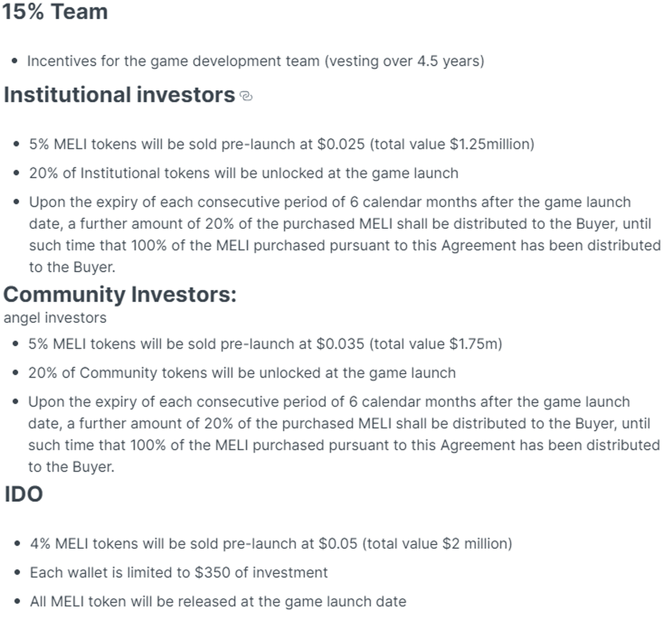Click the "(total value $1.75m)" text
This screenshot has width=672, height=620.
coord(435,344)
